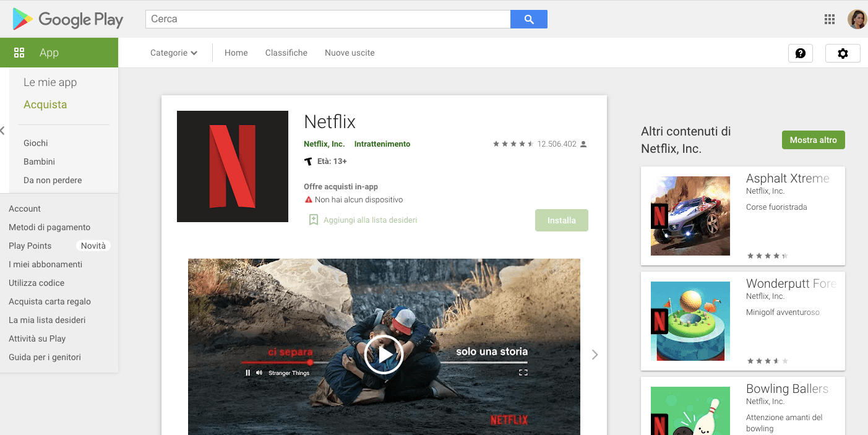This screenshot has height=435, width=868.
Task: Go to next screenshot with right chevron
Action: pos(595,355)
